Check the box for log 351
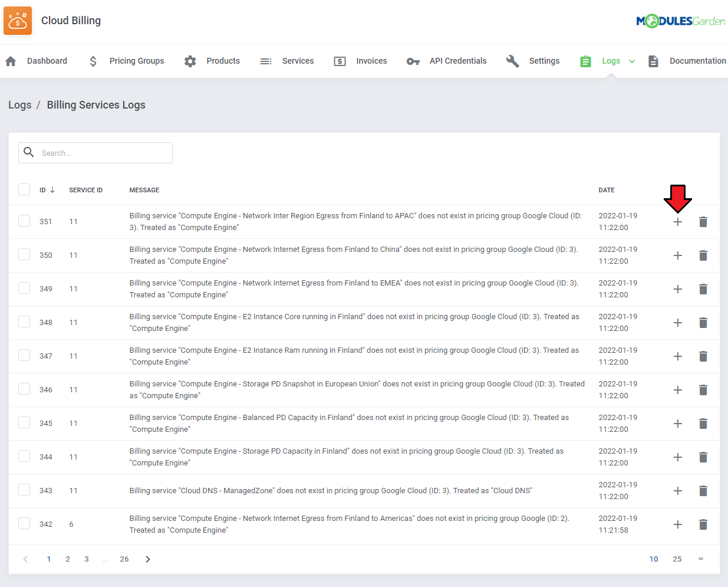The width and height of the screenshot is (728, 587). tap(24, 221)
